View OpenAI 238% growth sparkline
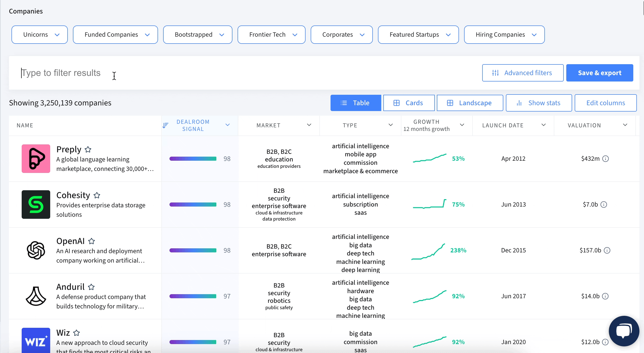644x353 pixels. 428,252
